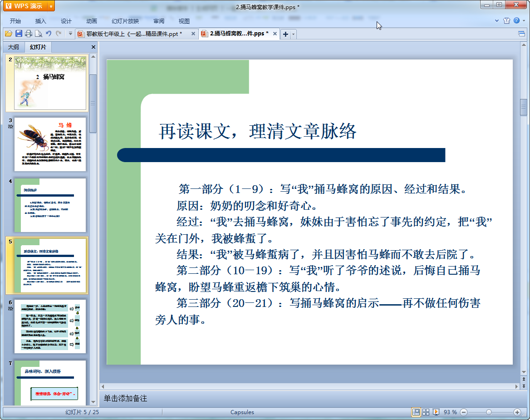This screenshot has height=420, width=530.
Task: Open Print Preview from the toolbar
Action: coord(39,34)
